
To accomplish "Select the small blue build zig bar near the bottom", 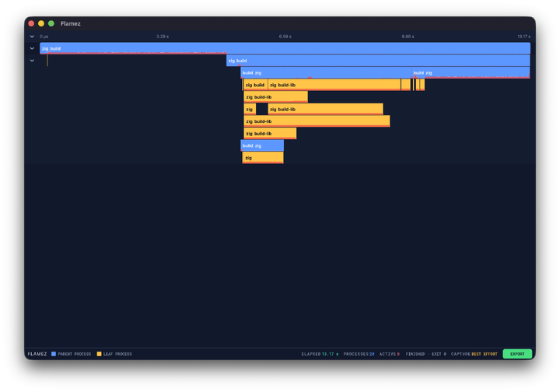I will pos(262,145).
